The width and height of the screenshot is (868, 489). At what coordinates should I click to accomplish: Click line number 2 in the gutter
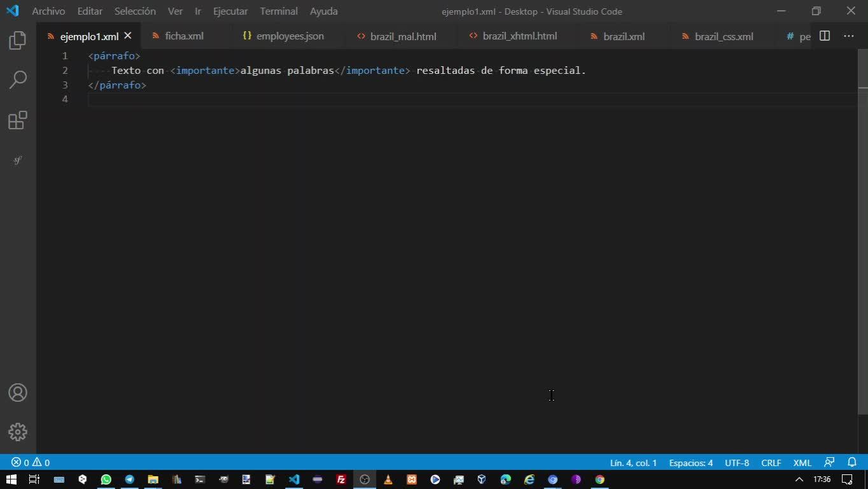click(65, 71)
